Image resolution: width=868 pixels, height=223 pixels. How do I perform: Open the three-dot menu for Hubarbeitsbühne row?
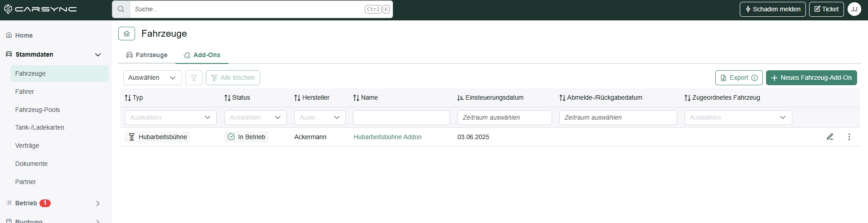click(x=849, y=137)
